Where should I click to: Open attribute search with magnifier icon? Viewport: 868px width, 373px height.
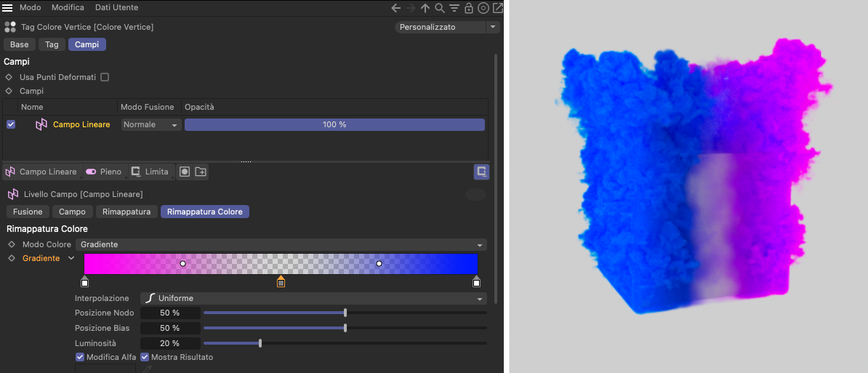coord(440,8)
